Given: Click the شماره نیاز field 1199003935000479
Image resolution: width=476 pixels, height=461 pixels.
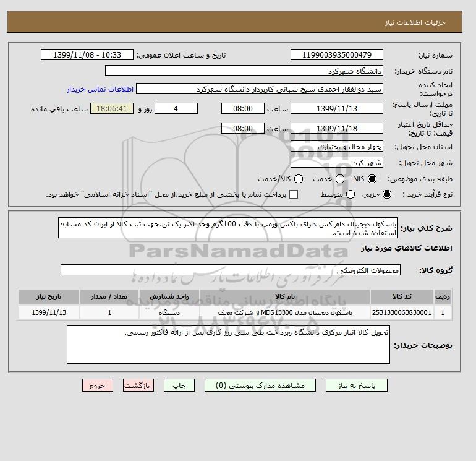Looking at the screenshot, I should [x=337, y=54].
